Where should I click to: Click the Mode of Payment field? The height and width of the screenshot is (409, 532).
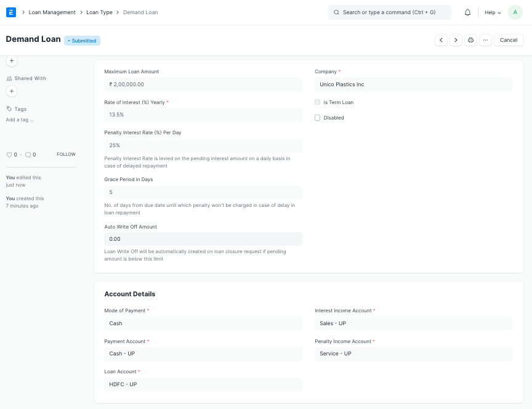(203, 323)
